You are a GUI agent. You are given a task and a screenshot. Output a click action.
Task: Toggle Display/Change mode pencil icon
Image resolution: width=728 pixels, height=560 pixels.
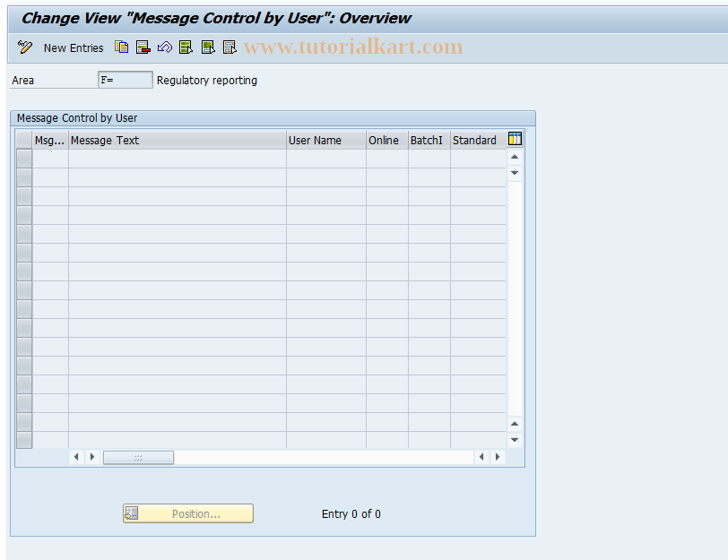click(x=24, y=47)
